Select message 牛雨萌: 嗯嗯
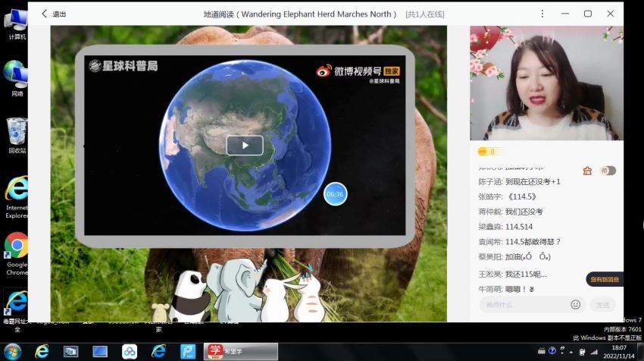 tap(506, 290)
